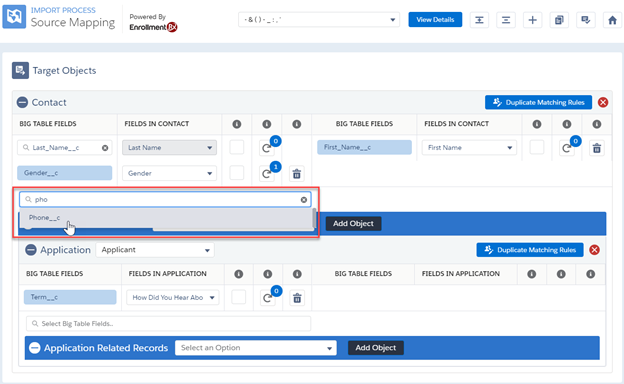This screenshot has width=624, height=384.
Task: Click the expand-all rows toolbar icon
Action: point(479,20)
